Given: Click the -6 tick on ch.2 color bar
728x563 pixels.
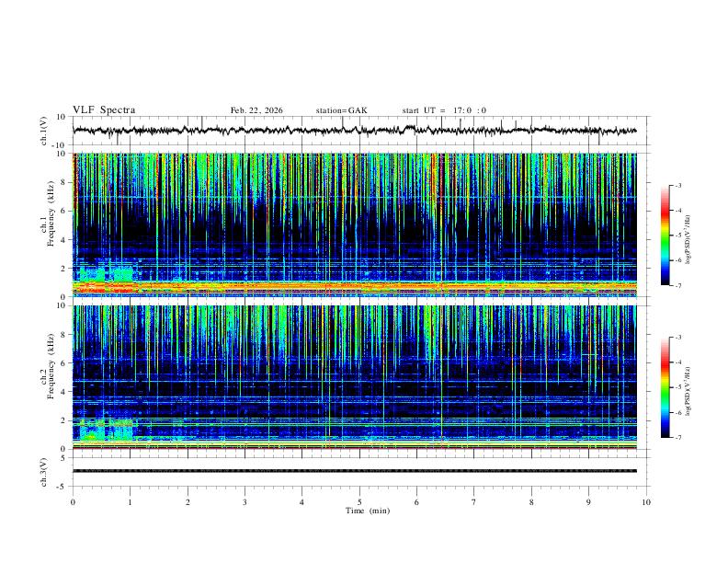Looking at the screenshot, I should click(x=677, y=412).
